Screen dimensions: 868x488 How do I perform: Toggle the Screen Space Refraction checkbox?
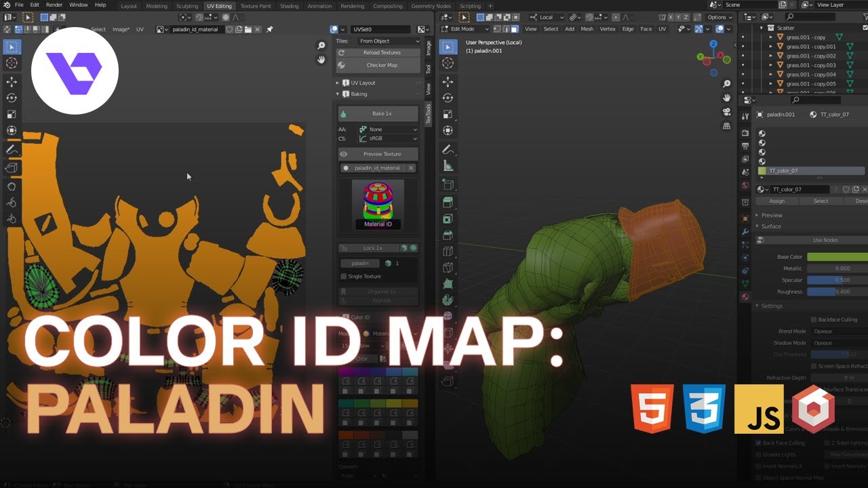coord(814,366)
